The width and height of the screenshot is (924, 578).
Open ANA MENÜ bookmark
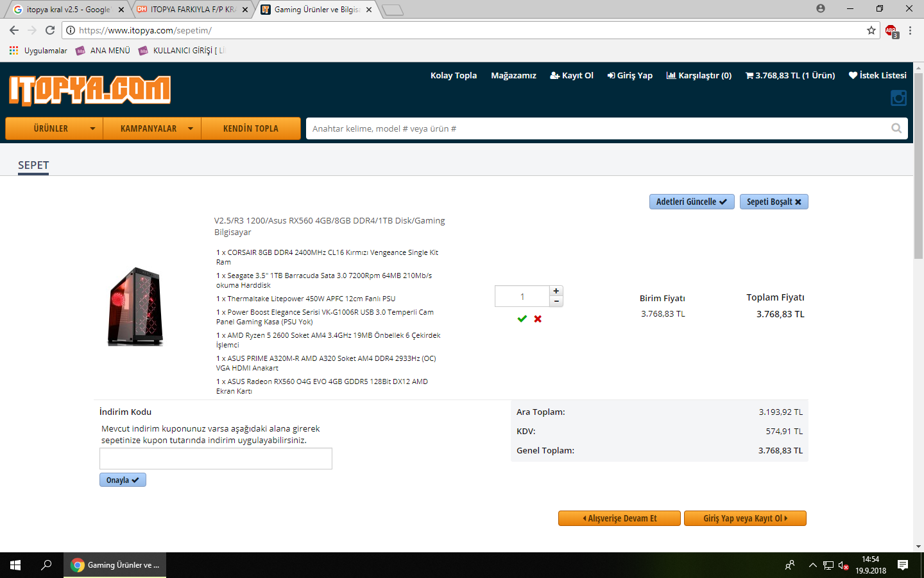(103, 51)
